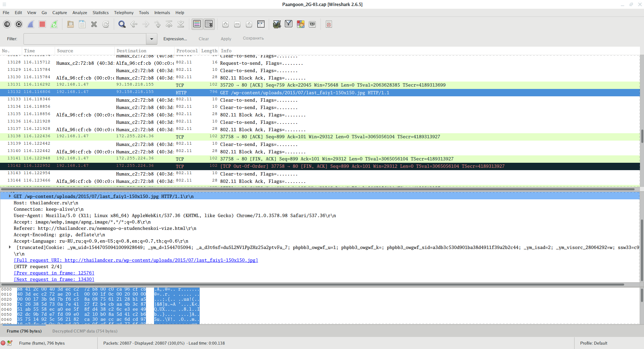Follow the Next request in frame 13430 link
Viewport: 644px width, 349px height.
tap(54, 279)
